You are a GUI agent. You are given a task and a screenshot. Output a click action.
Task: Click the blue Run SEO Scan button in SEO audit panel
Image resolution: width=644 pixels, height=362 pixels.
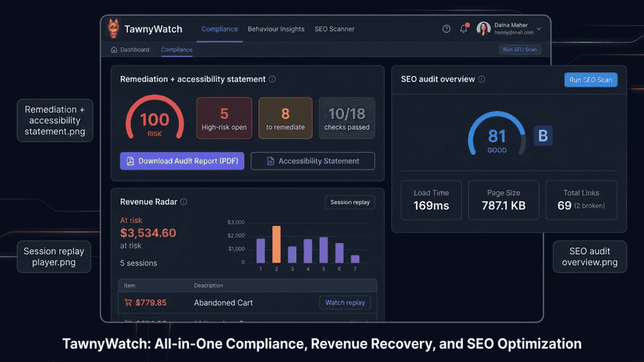590,79
